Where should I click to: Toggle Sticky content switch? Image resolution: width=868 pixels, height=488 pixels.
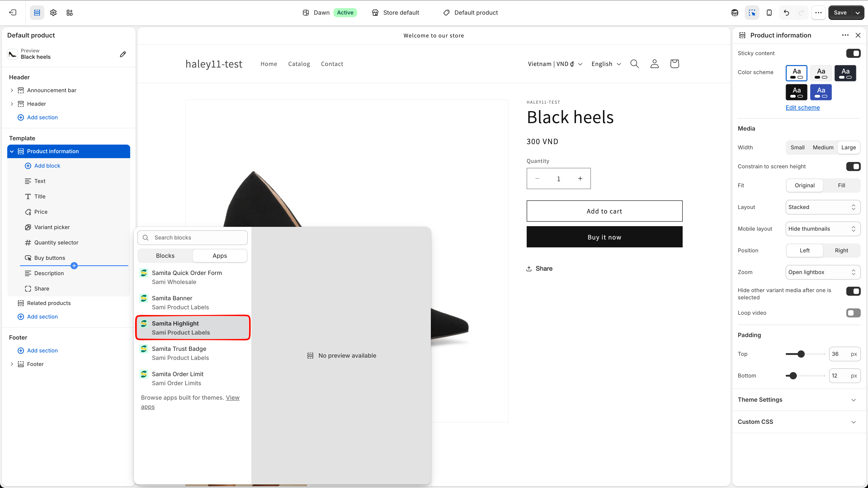[853, 53]
